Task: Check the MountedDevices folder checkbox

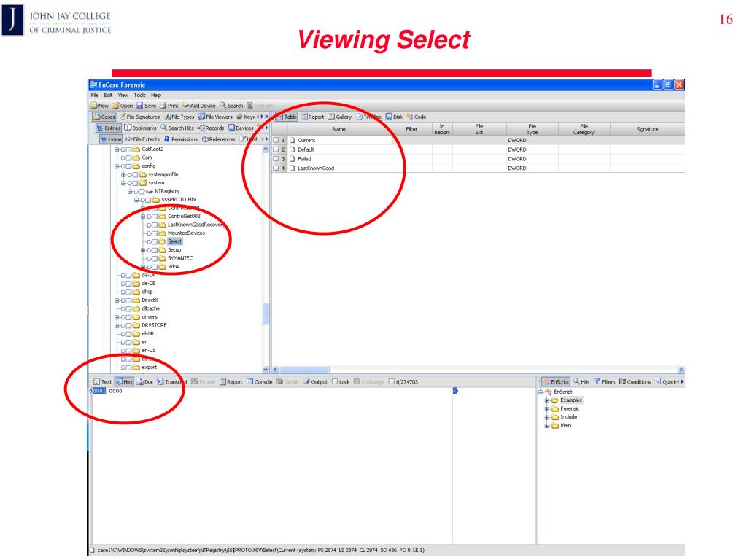Action: click(x=155, y=233)
